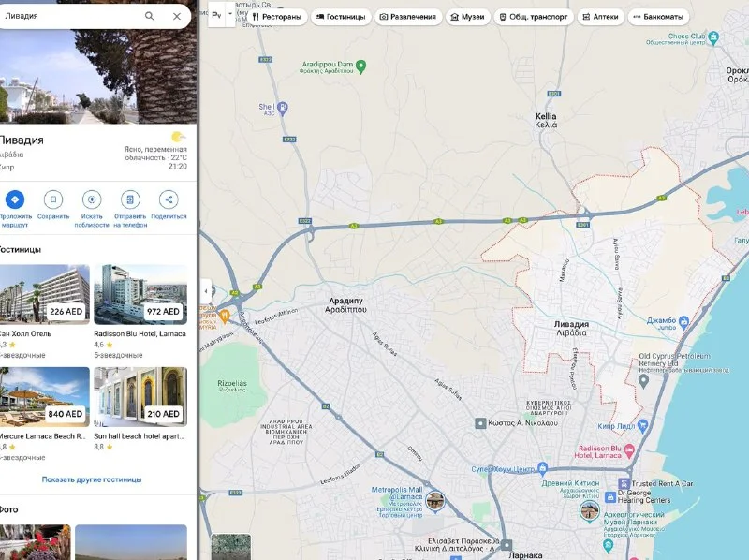Collapse the side panel with the arrow

(x=205, y=291)
